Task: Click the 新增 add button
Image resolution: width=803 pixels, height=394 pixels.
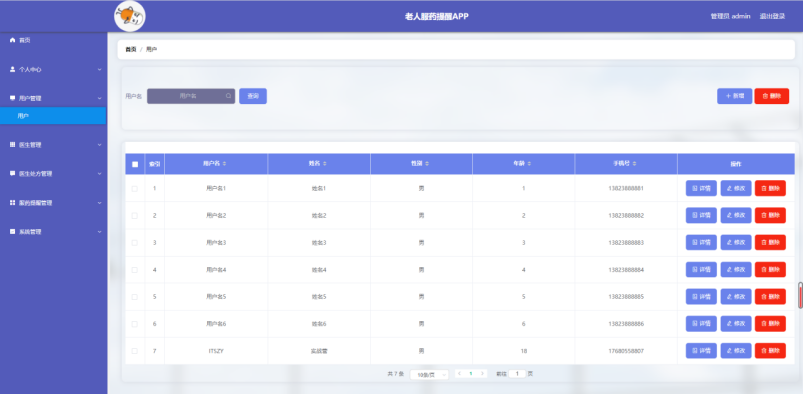Action: pyautogui.click(x=734, y=96)
